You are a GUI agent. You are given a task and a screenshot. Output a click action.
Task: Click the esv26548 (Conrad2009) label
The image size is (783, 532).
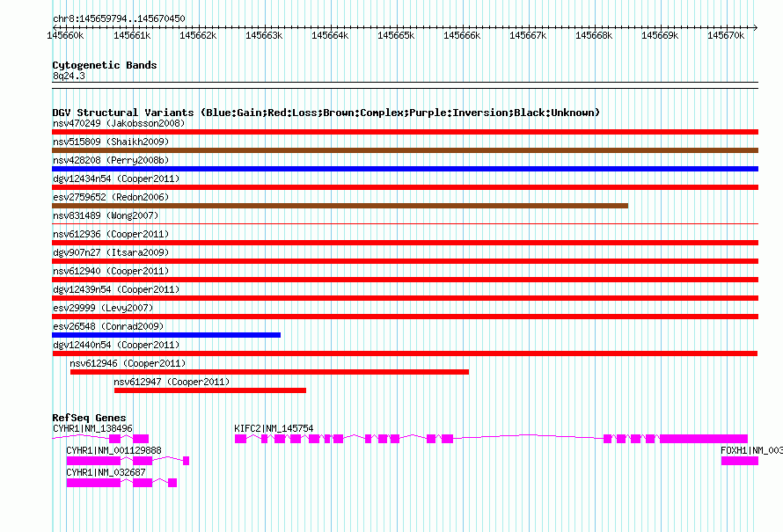(108, 326)
